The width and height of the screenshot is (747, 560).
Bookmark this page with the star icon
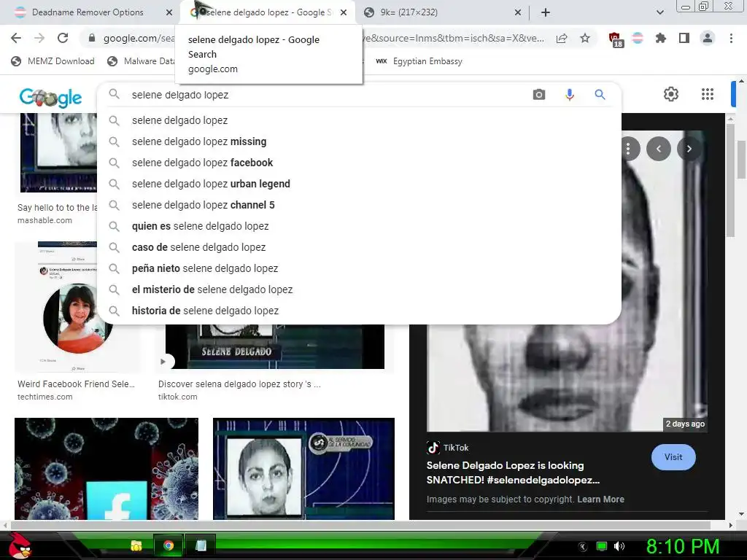[x=585, y=38]
